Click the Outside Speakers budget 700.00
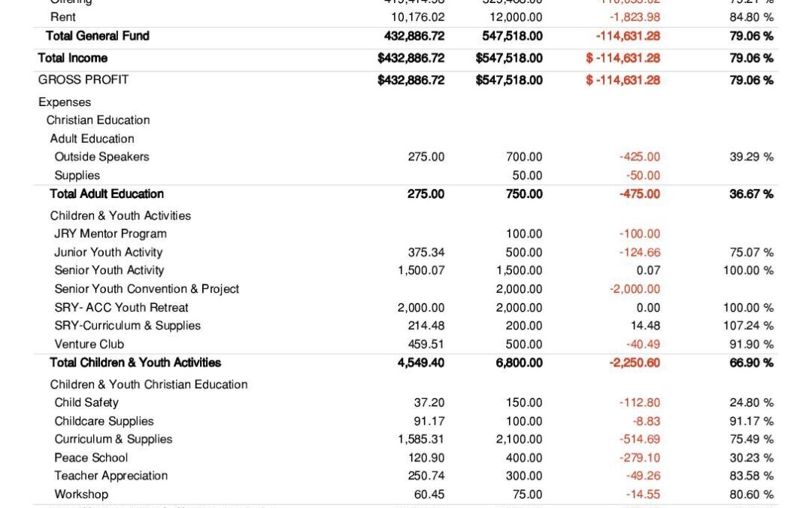This screenshot has width=812, height=508. (x=524, y=157)
